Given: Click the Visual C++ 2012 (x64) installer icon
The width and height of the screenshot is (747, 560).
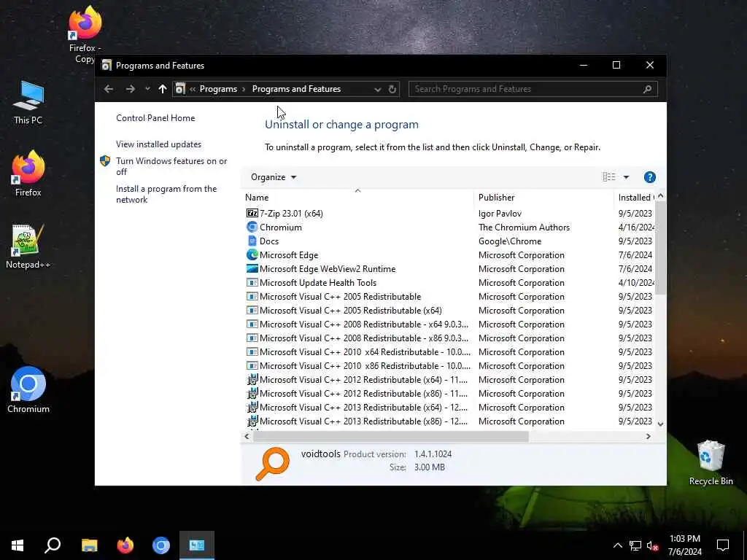Looking at the screenshot, I should click(x=252, y=379).
